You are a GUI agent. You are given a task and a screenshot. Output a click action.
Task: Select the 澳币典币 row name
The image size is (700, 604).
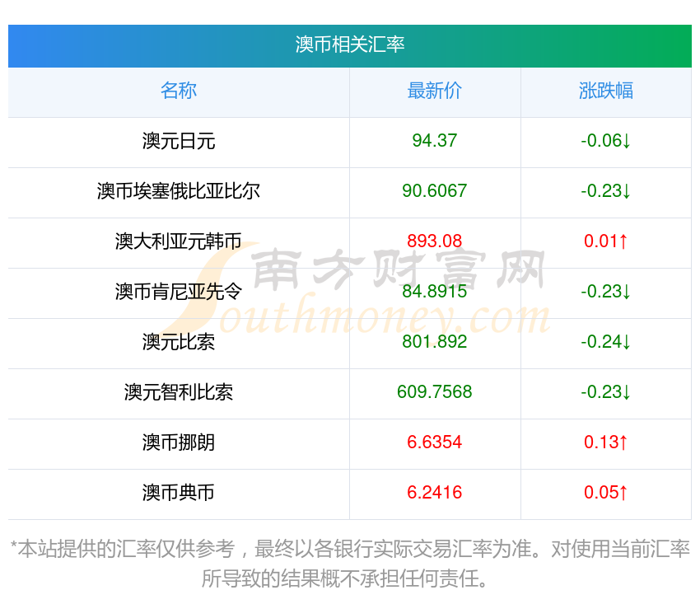(179, 493)
